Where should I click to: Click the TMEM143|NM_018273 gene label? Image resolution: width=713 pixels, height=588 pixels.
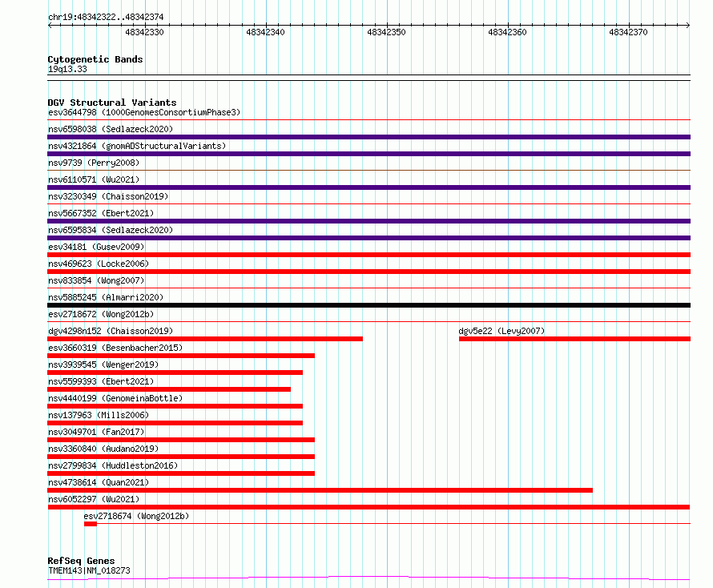[89, 570]
